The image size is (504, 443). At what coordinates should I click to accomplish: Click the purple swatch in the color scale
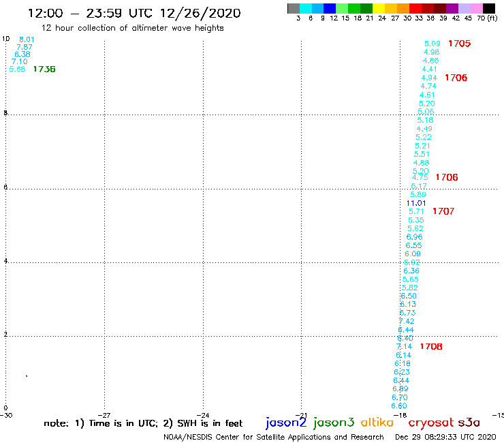coord(452,8)
